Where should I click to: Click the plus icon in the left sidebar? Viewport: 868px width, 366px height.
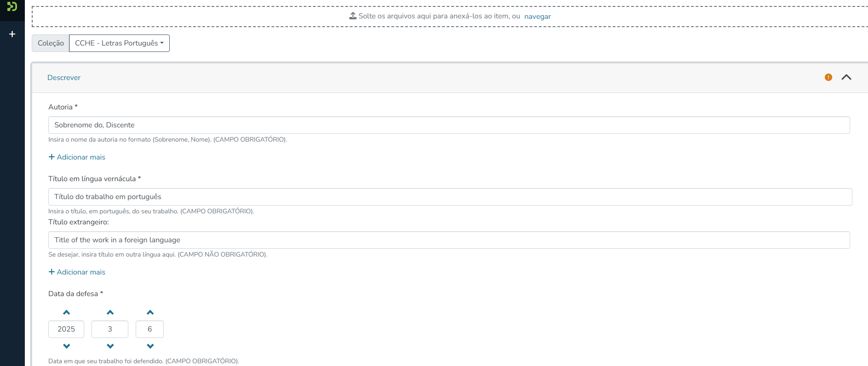click(12, 34)
